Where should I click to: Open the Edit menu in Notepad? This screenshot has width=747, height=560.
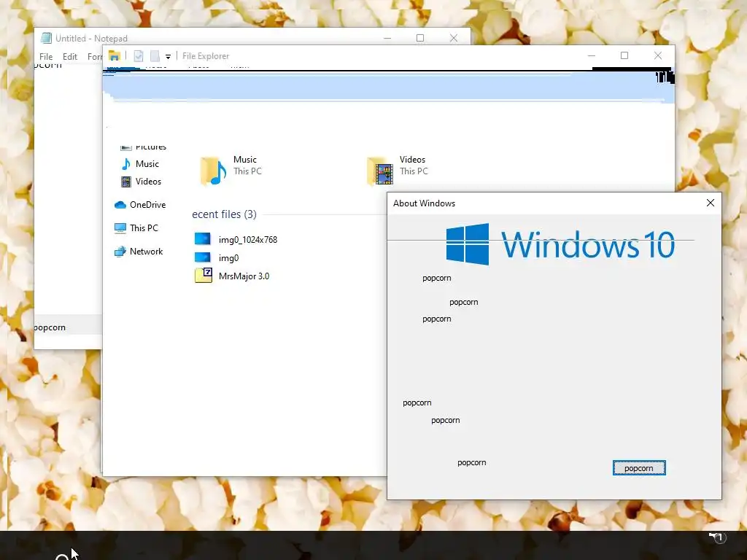[70, 57]
